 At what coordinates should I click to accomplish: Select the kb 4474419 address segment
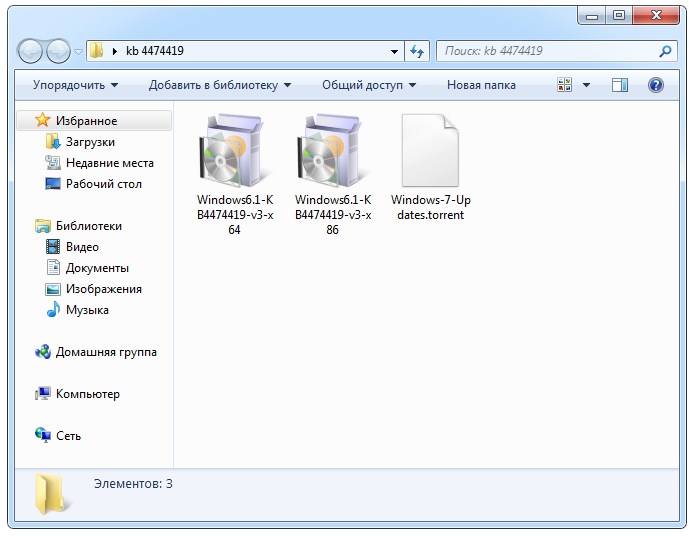[155, 51]
